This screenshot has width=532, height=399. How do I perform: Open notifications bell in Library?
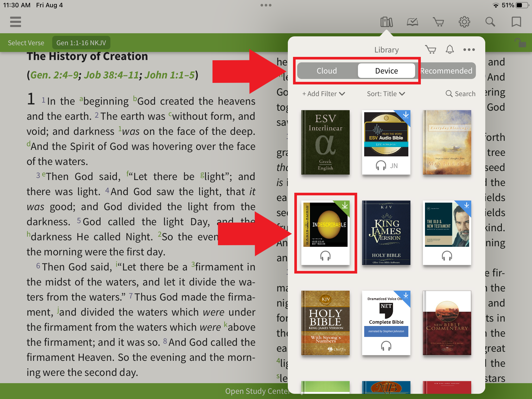pos(450,49)
